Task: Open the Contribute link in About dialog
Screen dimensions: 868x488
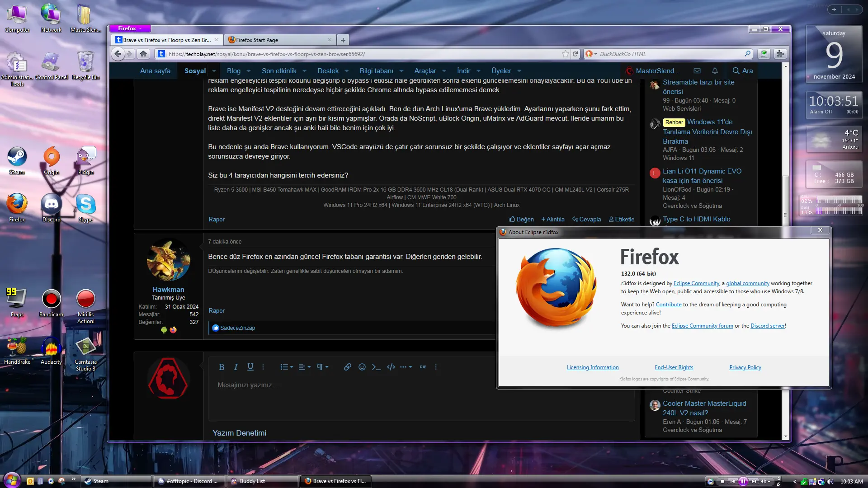Action: tap(669, 305)
